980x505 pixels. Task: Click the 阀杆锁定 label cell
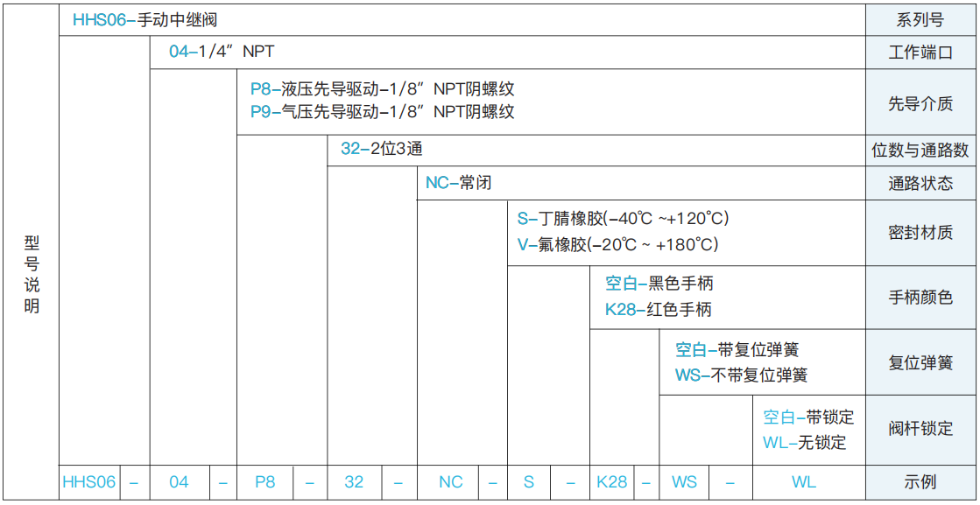(x=920, y=429)
